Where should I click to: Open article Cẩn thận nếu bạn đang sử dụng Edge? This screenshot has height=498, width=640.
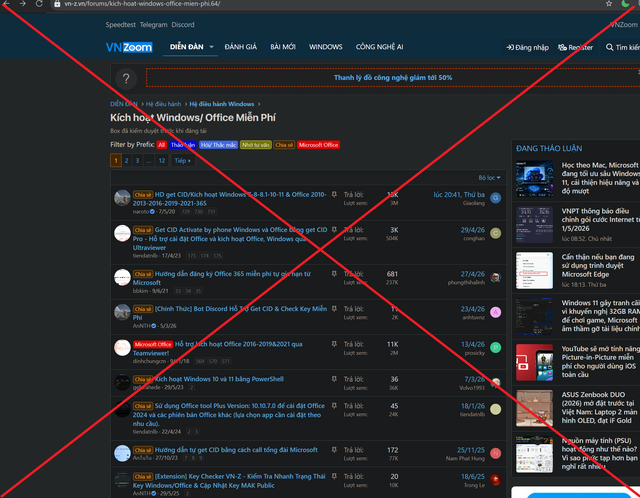coord(598,266)
